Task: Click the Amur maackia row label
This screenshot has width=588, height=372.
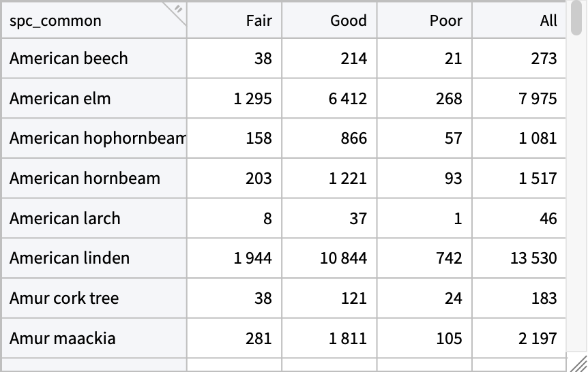Action: point(63,339)
